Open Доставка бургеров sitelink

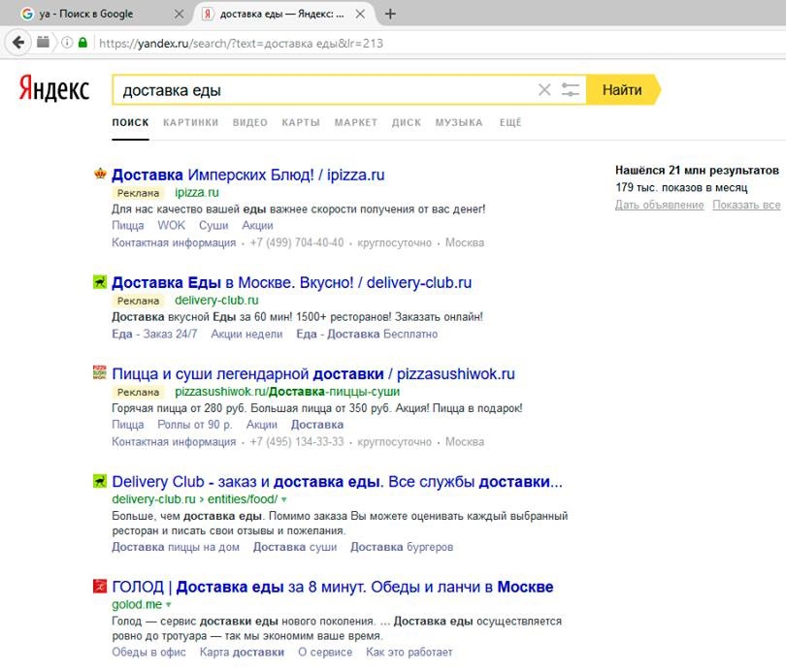pyautogui.click(x=402, y=547)
